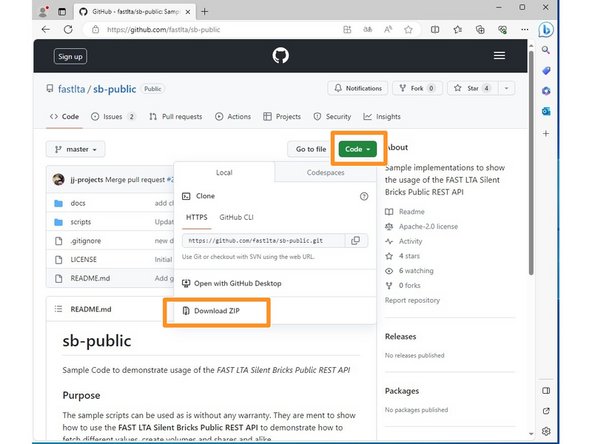Click the browser back arrow
592x444 pixels.
46,29
